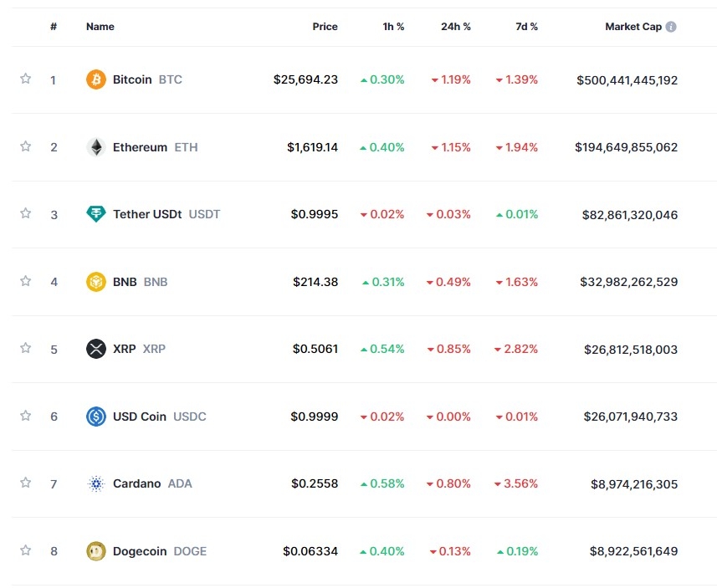Click the # rank column header
The height and width of the screenshot is (588, 717).
click(53, 26)
